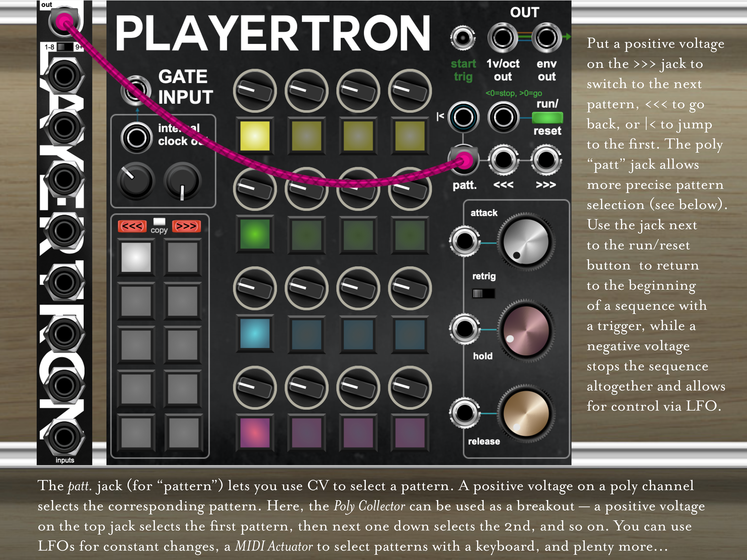Click the bright green step pad
The image size is (747, 560).
pos(255,234)
